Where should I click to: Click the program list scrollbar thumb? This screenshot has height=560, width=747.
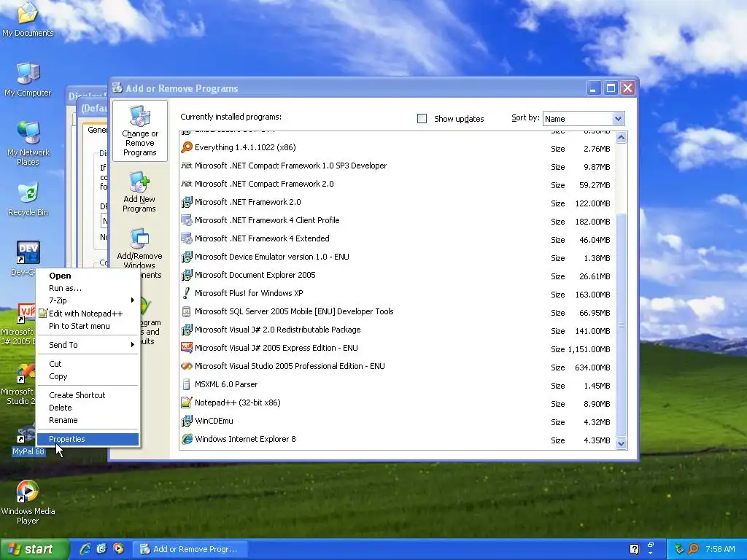tap(621, 324)
